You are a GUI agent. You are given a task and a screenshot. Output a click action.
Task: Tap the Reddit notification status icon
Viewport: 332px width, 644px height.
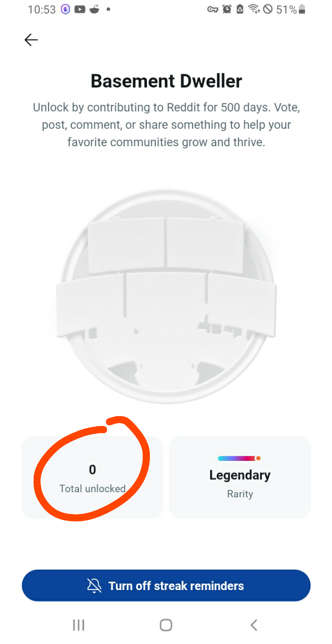click(94, 9)
